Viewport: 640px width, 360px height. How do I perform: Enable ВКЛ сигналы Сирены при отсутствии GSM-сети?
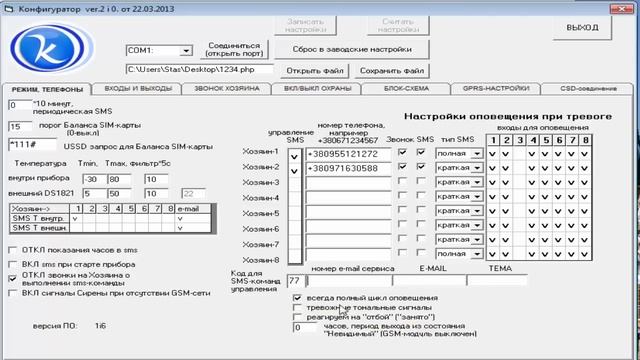13,293
